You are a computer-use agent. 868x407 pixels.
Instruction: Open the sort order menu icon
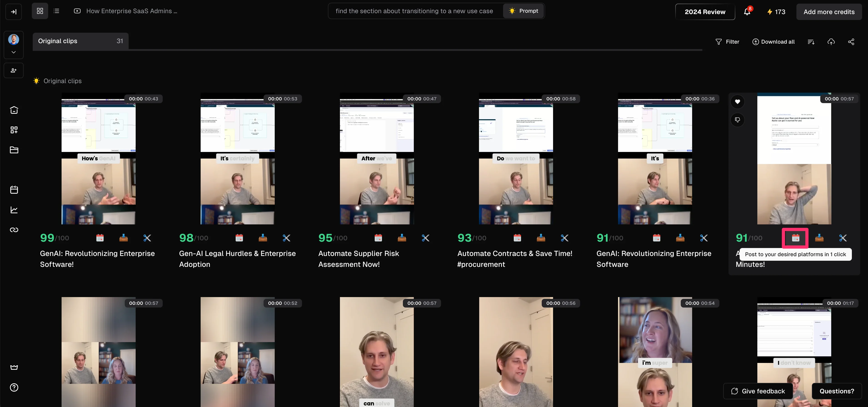811,42
